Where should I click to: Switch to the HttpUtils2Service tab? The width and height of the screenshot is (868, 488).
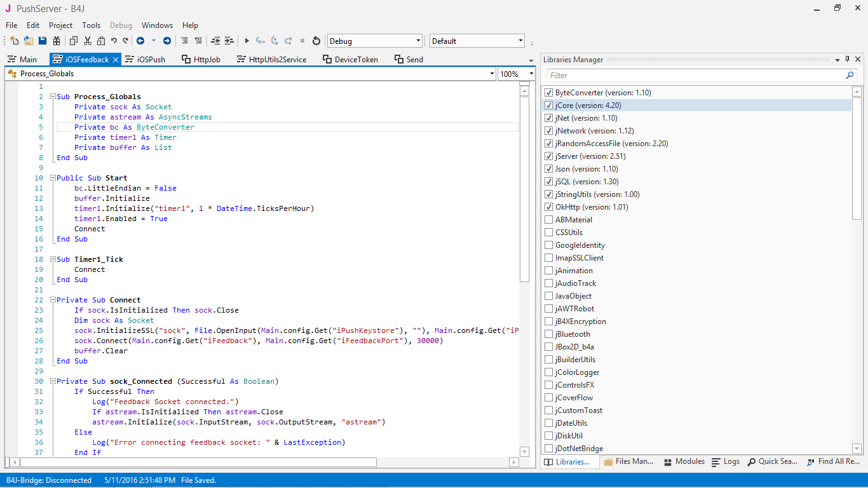[x=271, y=59]
